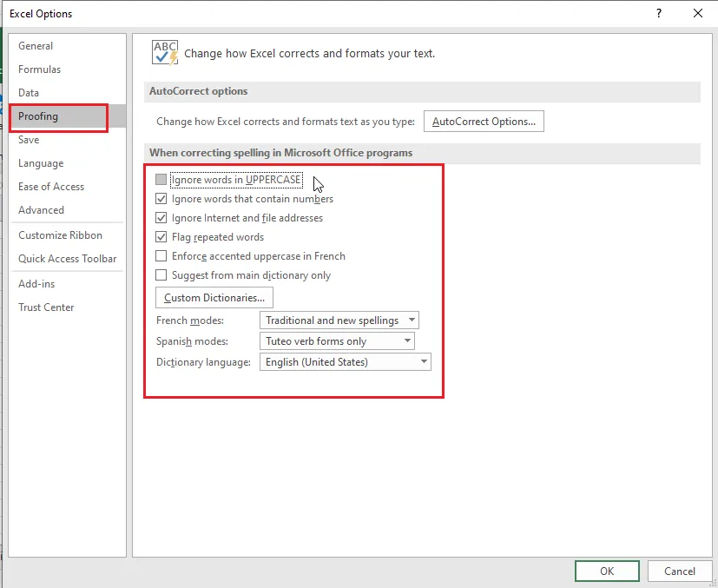Click the 'French modes:' label
Image resolution: width=718 pixels, height=588 pixels.
pos(190,320)
